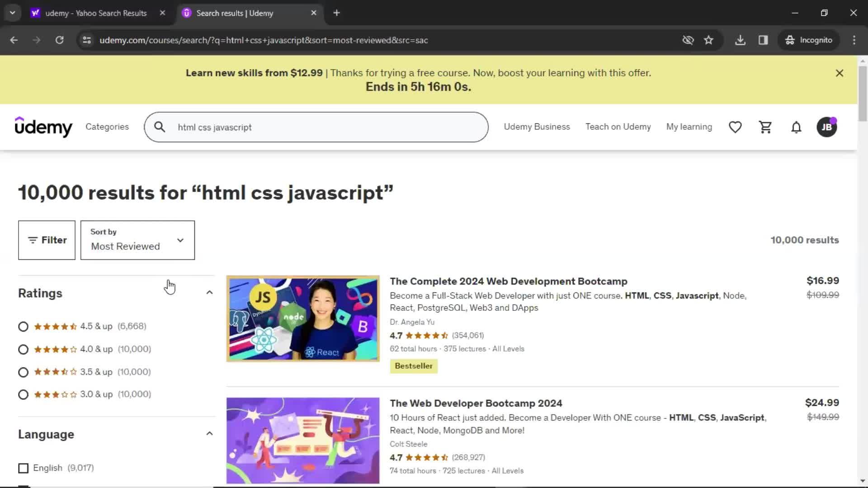Image resolution: width=868 pixels, height=488 pixels.
Task: Select 3.0 & up rating filter
Action: pyautogui.click(x=23, y=394)
